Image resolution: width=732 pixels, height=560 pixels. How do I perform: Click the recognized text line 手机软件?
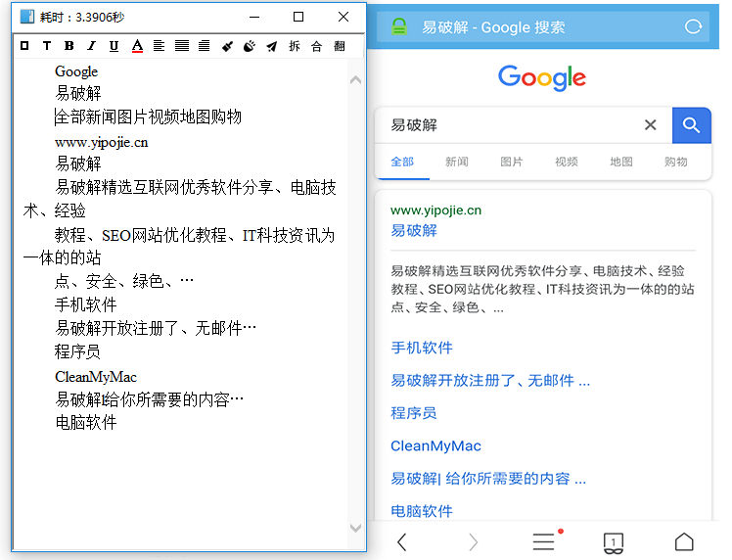(x=85, y=305)
